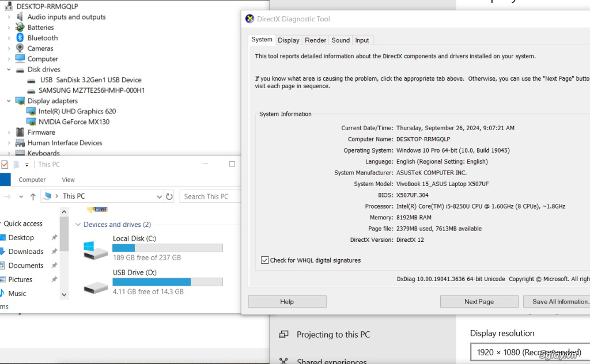
Task: Click the Display adapters category icon
Action: [20, 101]
